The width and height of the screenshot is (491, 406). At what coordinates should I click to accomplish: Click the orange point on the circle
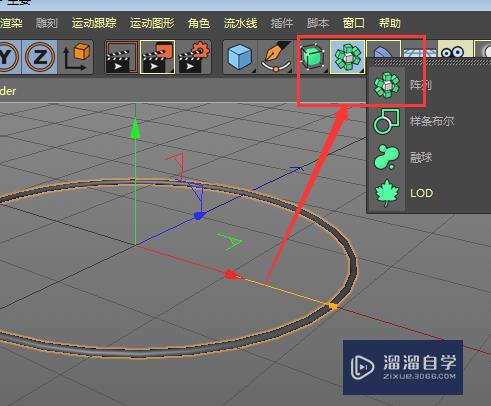coord(333,306)
